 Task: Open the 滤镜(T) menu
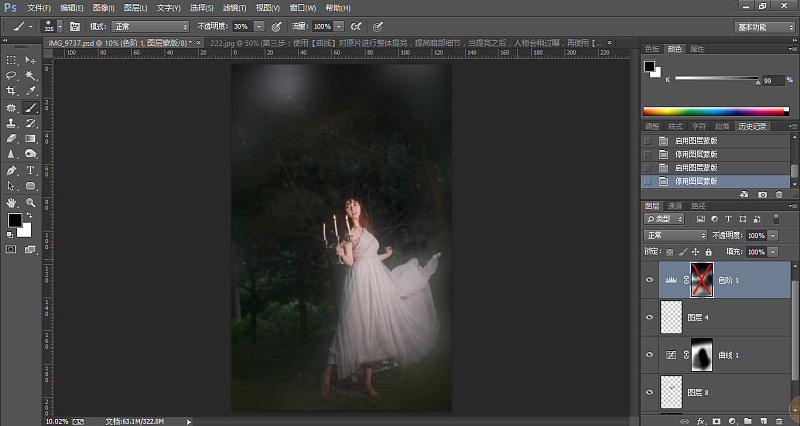pos(234,8)
